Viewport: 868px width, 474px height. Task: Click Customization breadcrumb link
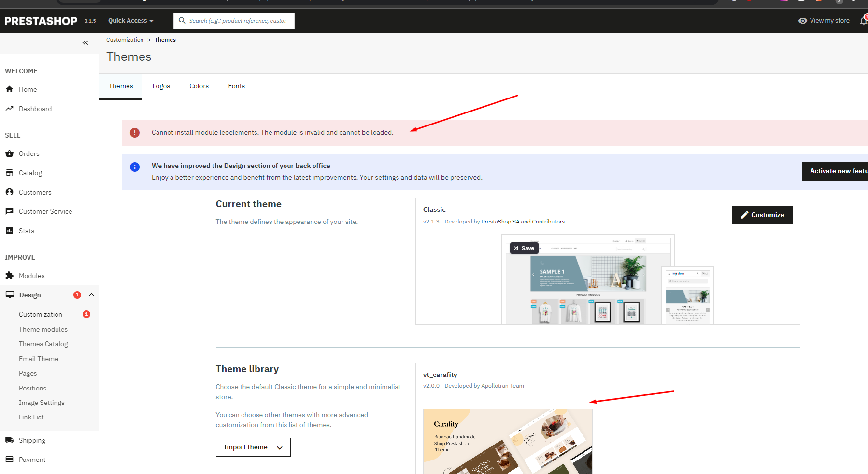(x=125, y=40)
